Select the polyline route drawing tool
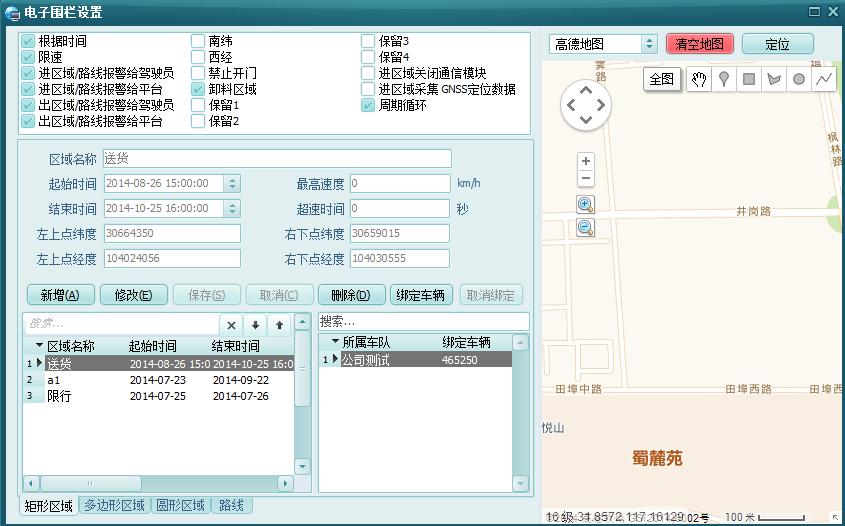The image size is (845, 526). [x=823, y=80]
